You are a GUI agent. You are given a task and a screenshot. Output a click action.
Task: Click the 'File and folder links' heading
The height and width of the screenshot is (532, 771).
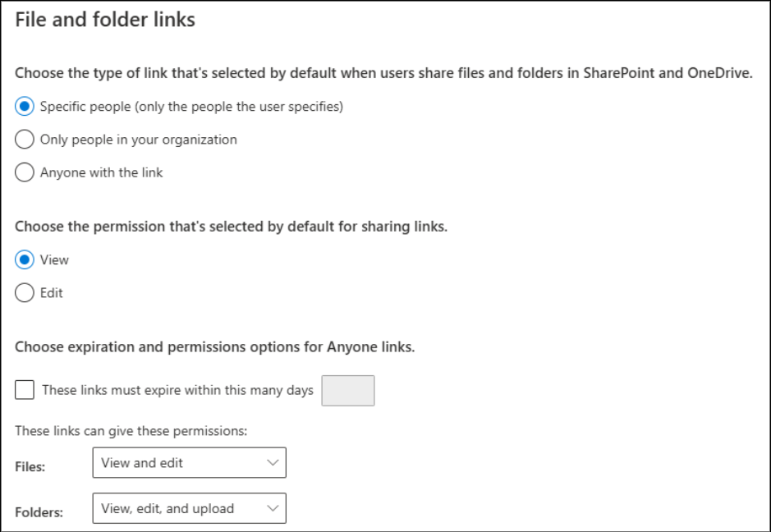click(x=105, y=20)
